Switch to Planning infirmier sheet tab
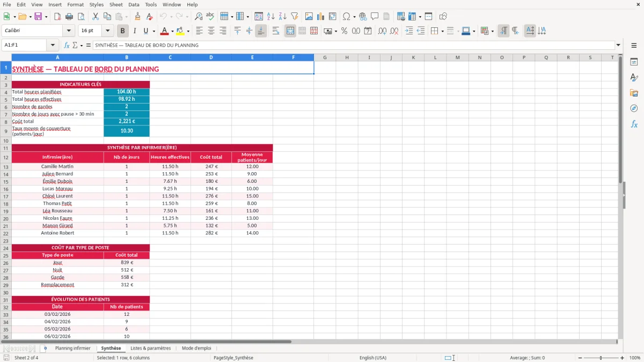This screenshot has width=644, height=362. point(72,349)
